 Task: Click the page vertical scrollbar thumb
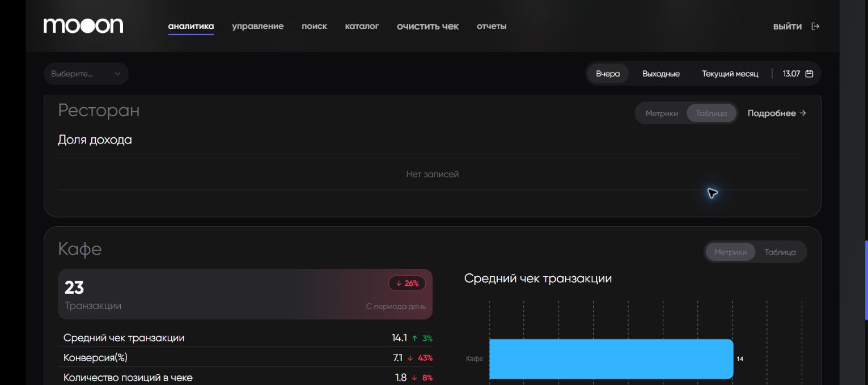[866, 281]
